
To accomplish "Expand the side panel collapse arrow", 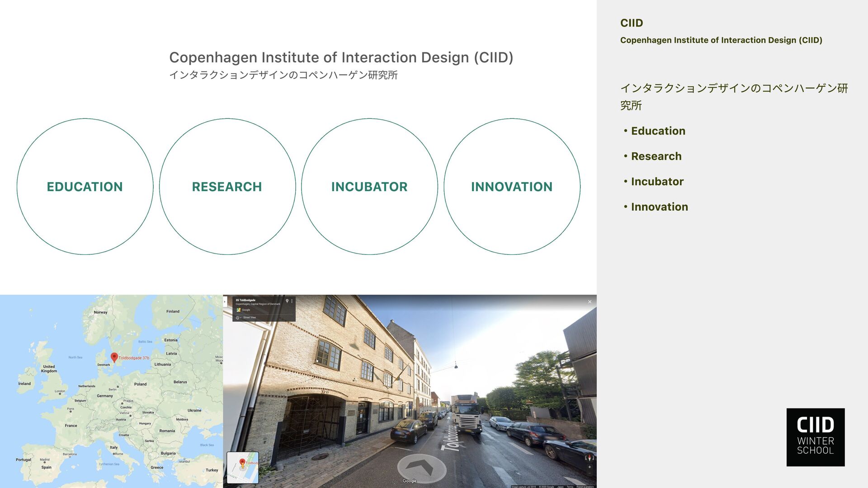I will 225,302.
